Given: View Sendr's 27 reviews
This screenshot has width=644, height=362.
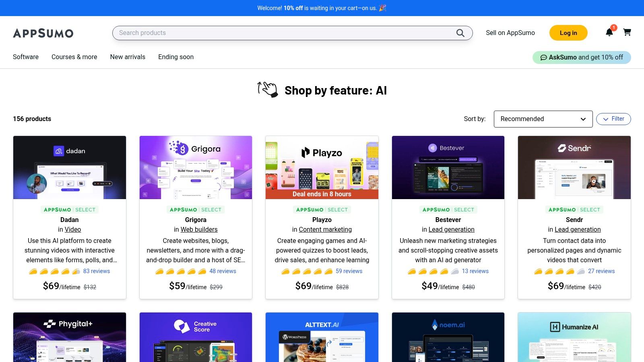Looking at the screenshot, I should pyautogui.click(x=601, y=271).
